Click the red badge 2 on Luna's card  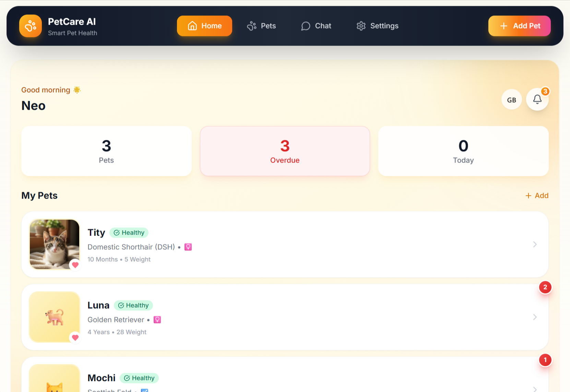pyautogui.click(x=545, y=287)
